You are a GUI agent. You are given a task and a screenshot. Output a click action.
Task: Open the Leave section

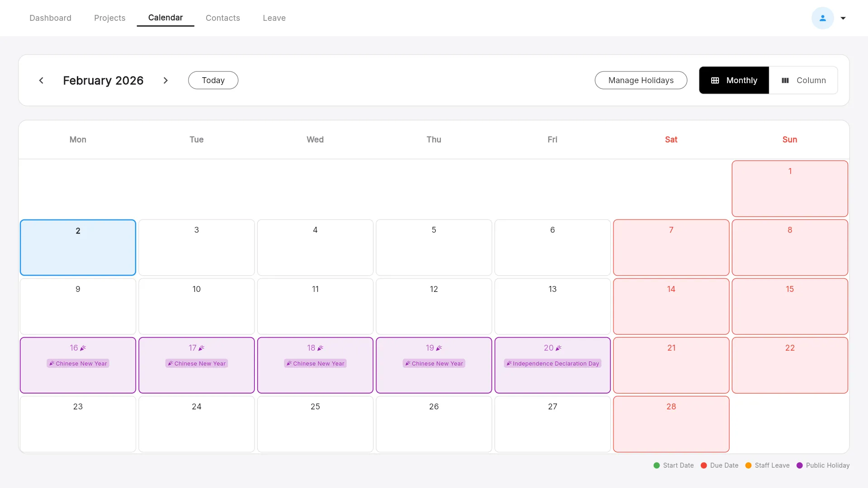click(x=274, y=18)
